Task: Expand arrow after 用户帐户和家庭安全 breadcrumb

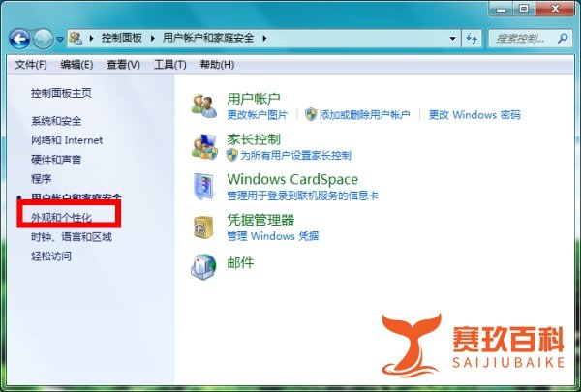Action: click(x=264, y=38)
